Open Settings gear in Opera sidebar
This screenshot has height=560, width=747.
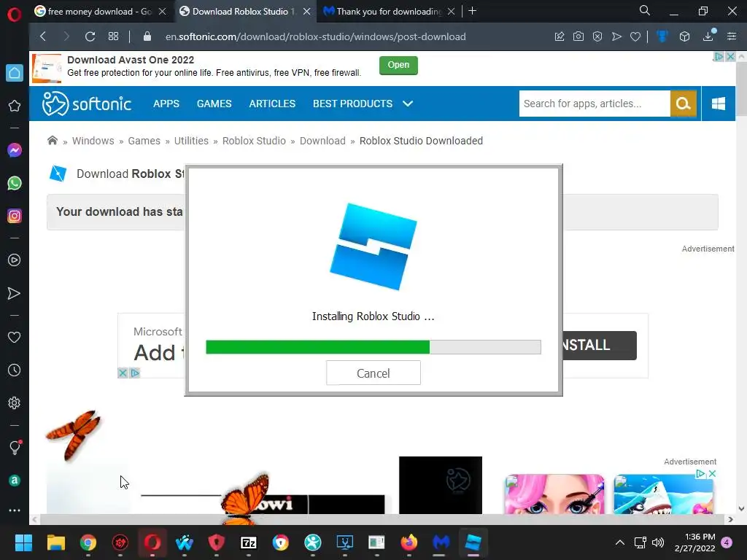click(15, 402)
